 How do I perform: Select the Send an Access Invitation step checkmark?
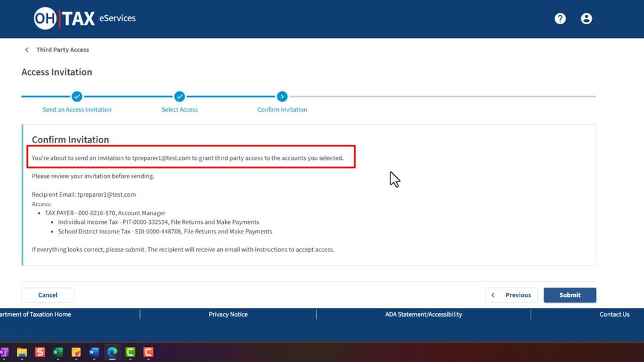[x=77, y=97]
